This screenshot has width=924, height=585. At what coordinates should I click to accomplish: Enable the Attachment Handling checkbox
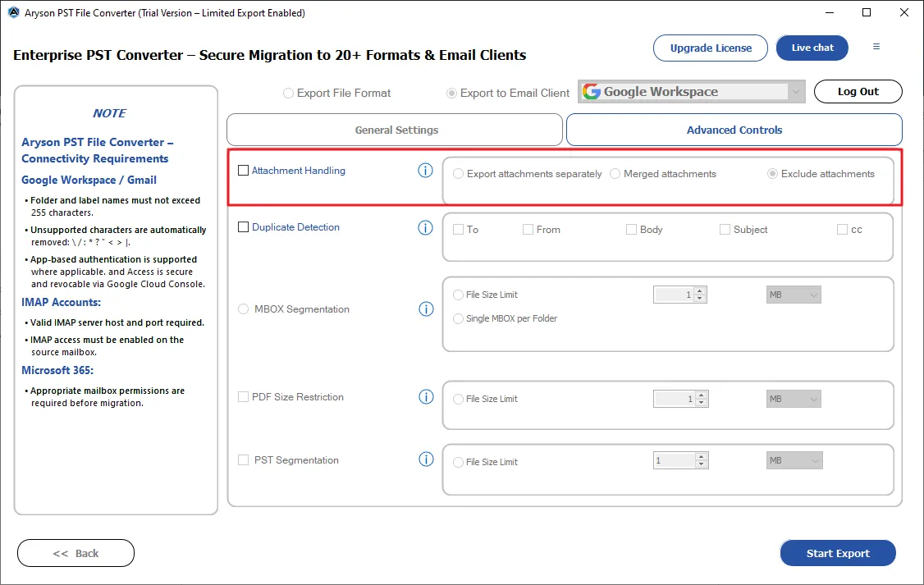pyautogui.click(x=244, y=171)
